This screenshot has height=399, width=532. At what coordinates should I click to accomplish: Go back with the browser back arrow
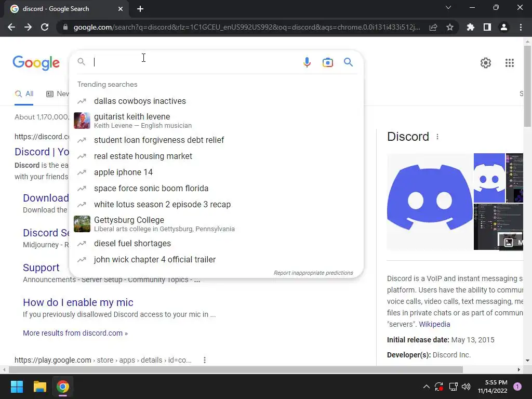11,27
